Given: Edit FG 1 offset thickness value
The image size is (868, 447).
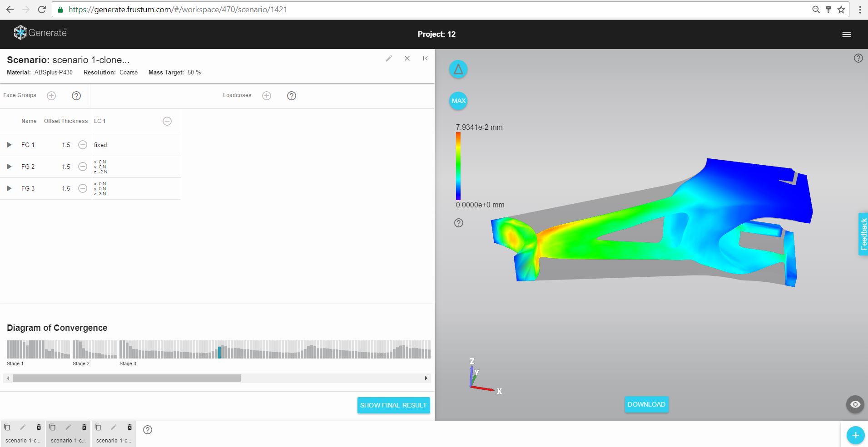Looking at the screenshot, I should 66,145.
